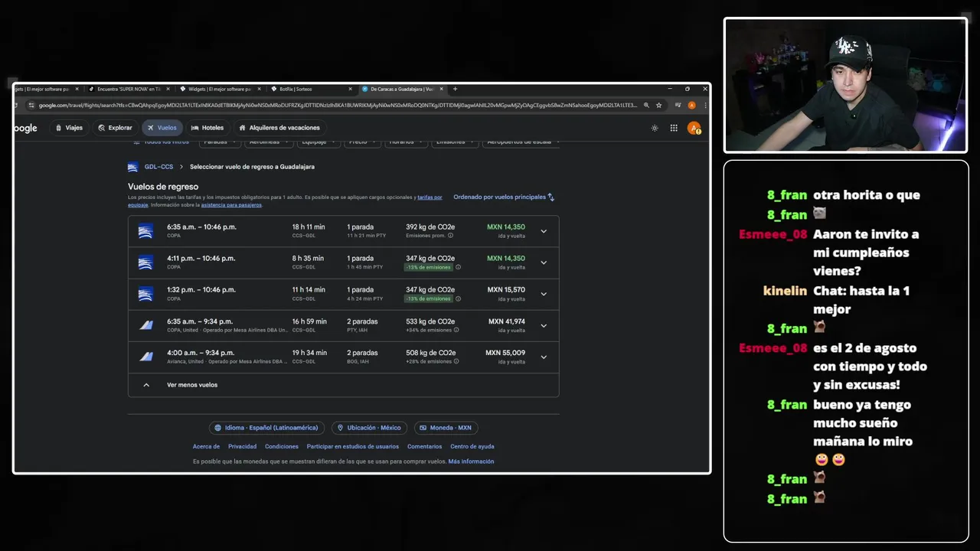Image resolution: width=980 pixels, height=551 pixels.
Task: Switch to the Viajes tab
Action: point(69,128)
